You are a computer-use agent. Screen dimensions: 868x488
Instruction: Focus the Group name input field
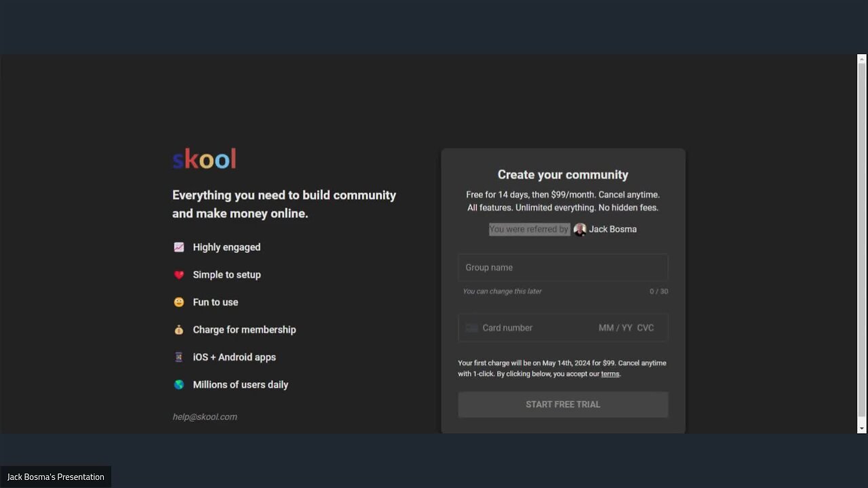click(x=563, y=268)
